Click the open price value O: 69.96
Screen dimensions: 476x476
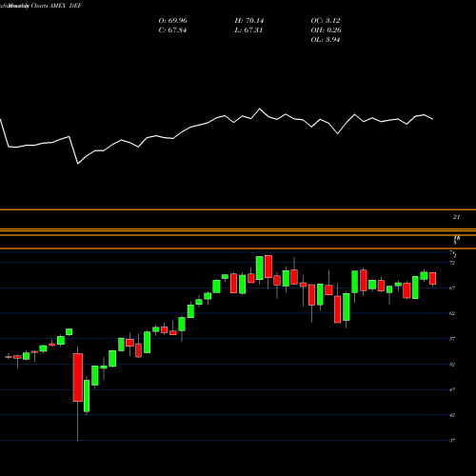coord(172,21)
